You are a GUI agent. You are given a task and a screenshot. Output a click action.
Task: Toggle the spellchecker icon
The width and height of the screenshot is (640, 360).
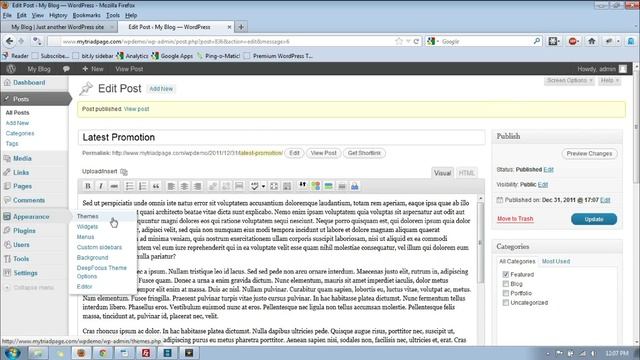tap(254, 186)
